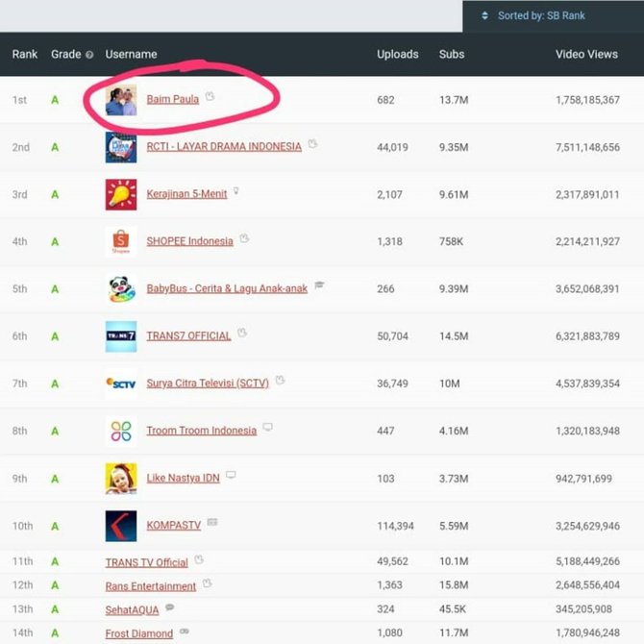Click the category icon beside TRANS7 OFFICIAL
This screenshot has height=644, width=644.
pyautogui.click(x=242, y=333)
